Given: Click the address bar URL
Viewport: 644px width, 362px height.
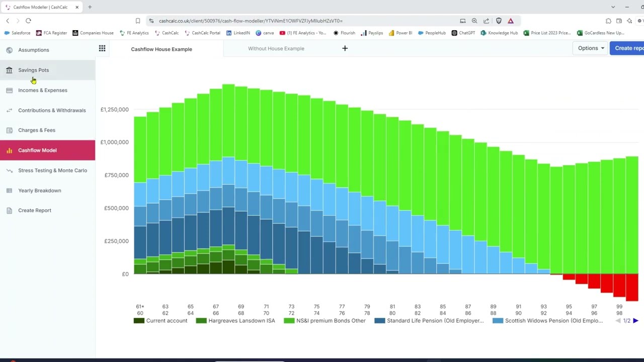Looking at the screenshot, I should point(251,21).
